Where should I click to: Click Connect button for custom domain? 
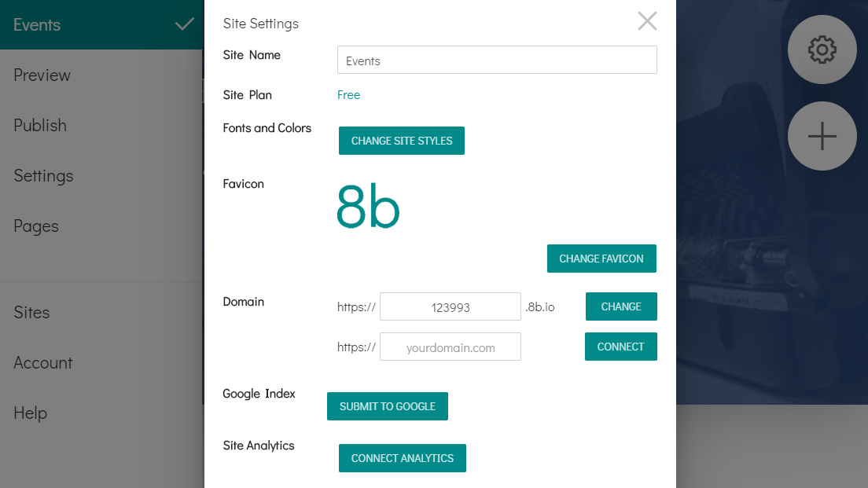click(x=620, y=347)
